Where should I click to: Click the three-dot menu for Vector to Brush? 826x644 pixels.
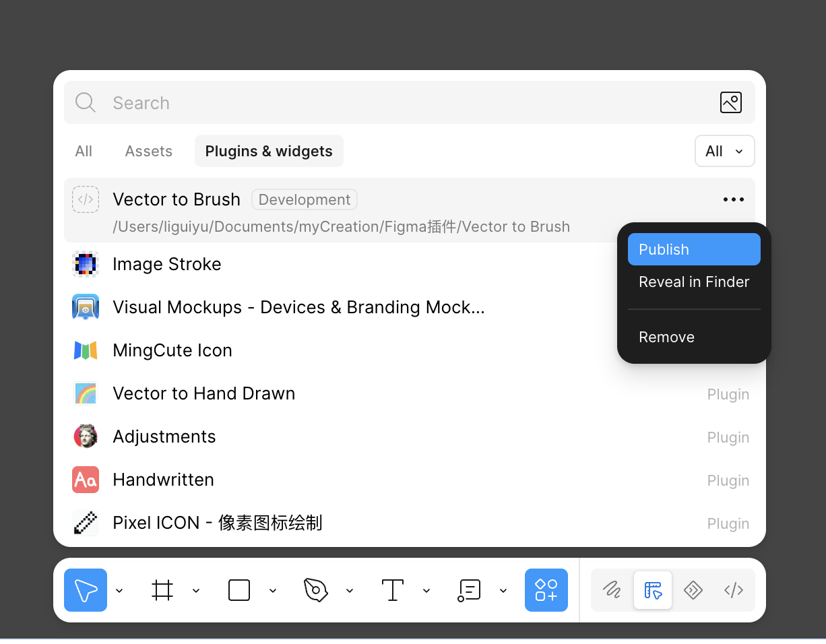[734, 199]
